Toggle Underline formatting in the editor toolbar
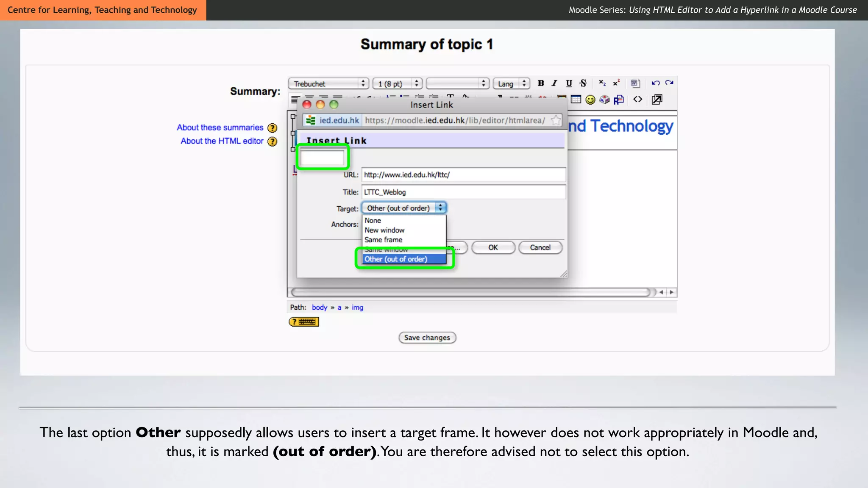Screen dimensions: 868x488 (x=569, y=83)
